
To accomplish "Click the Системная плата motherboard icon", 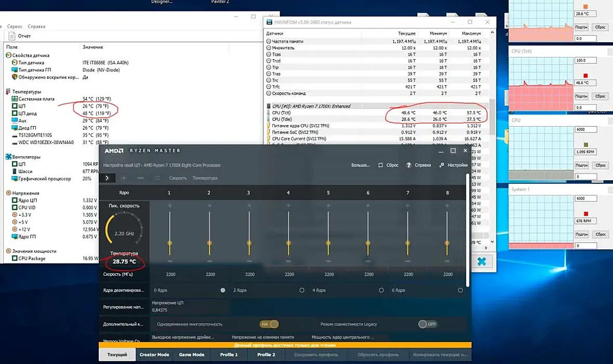I will (x=15, y=99).
